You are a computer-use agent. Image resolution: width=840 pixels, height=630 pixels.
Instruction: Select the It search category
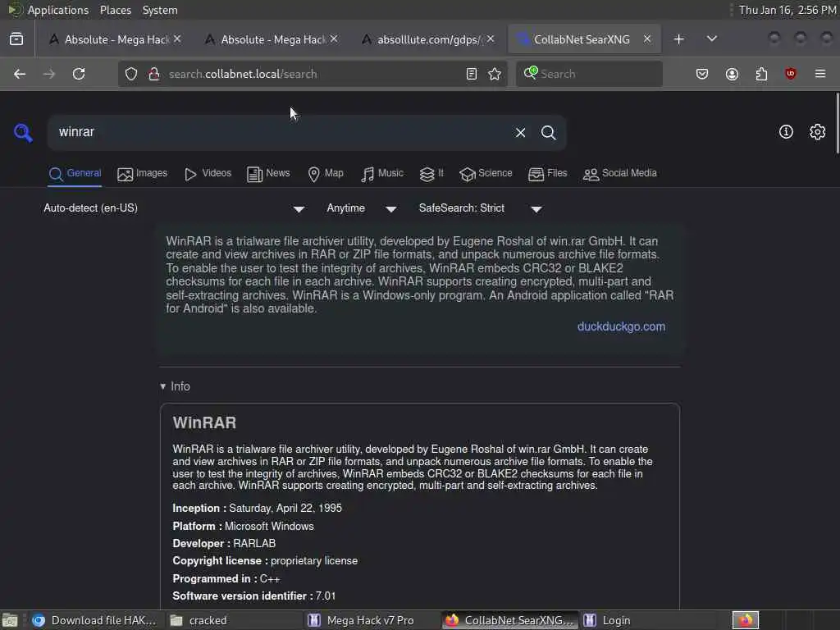pos(431,174)
